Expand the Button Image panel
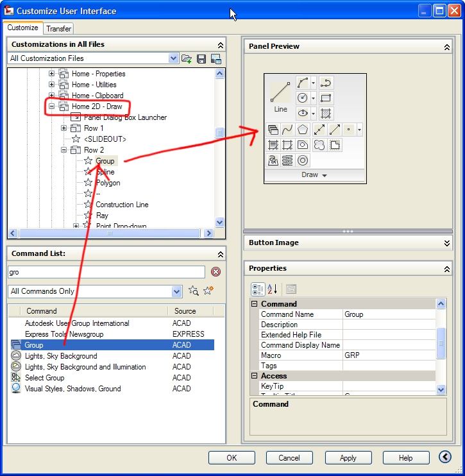Viewport: 465px width, 476px height. click(x=447, y=243)
